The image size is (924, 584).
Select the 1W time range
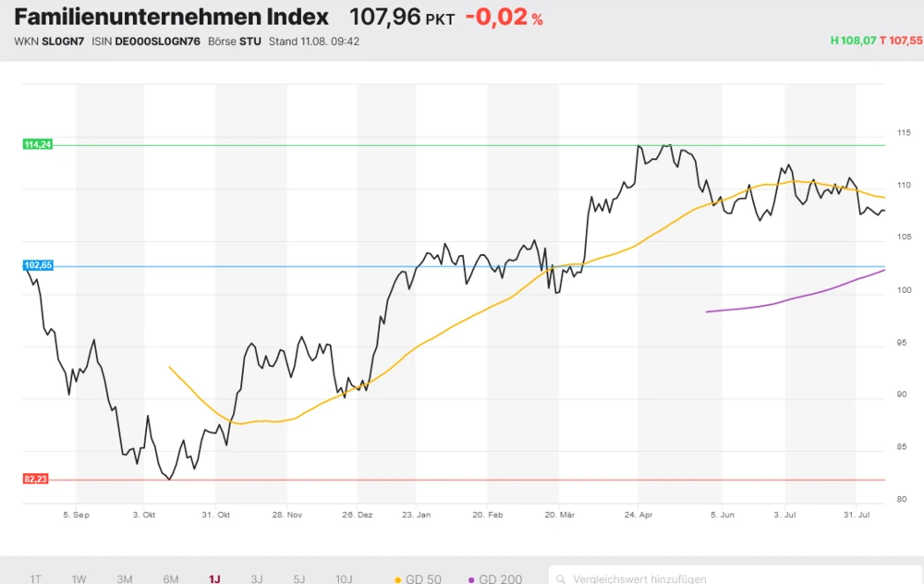[79, 579]
